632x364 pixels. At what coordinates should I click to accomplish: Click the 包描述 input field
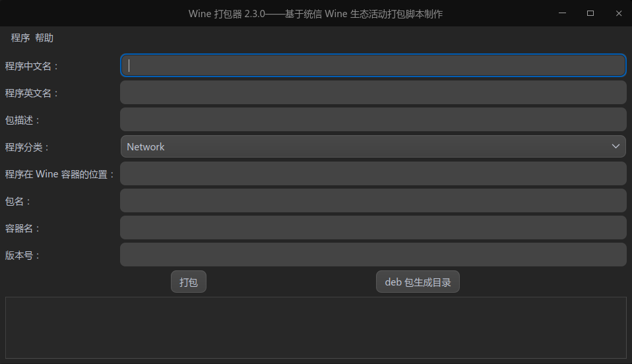373,119
